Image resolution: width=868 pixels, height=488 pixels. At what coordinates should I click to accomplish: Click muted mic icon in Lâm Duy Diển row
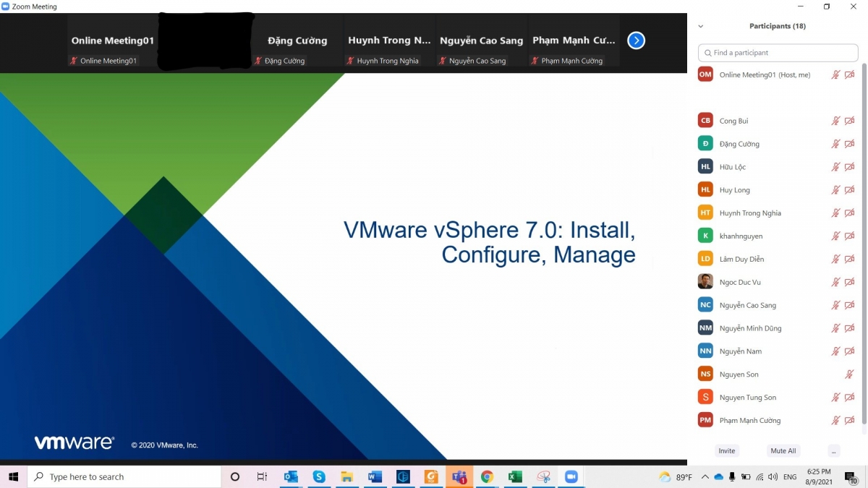(835, 259)
